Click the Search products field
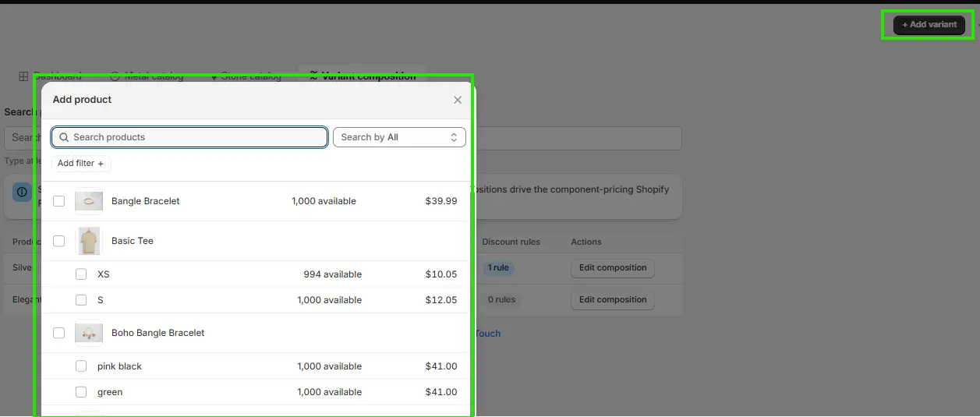This screenshot has width=980, height=417. tap(189, 137)
